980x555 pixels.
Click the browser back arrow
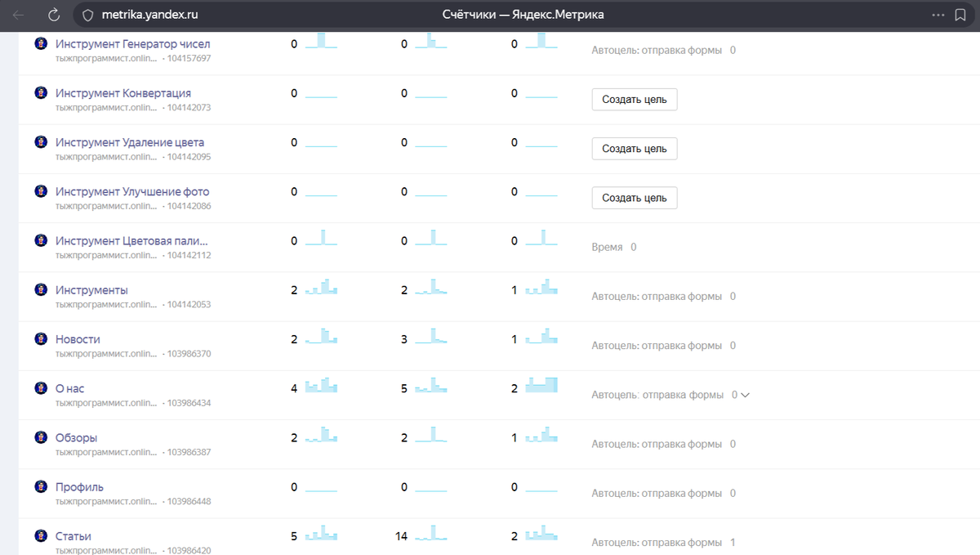(19, 15)
